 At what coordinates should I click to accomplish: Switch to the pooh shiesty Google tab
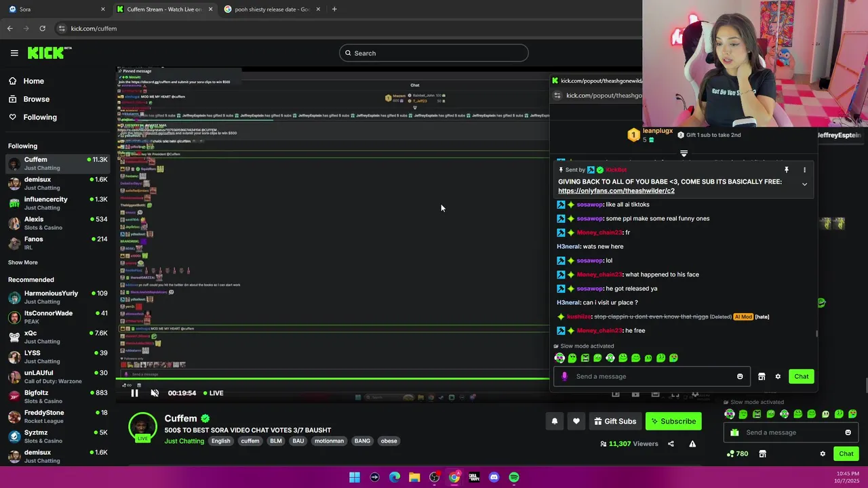[271, 9]
